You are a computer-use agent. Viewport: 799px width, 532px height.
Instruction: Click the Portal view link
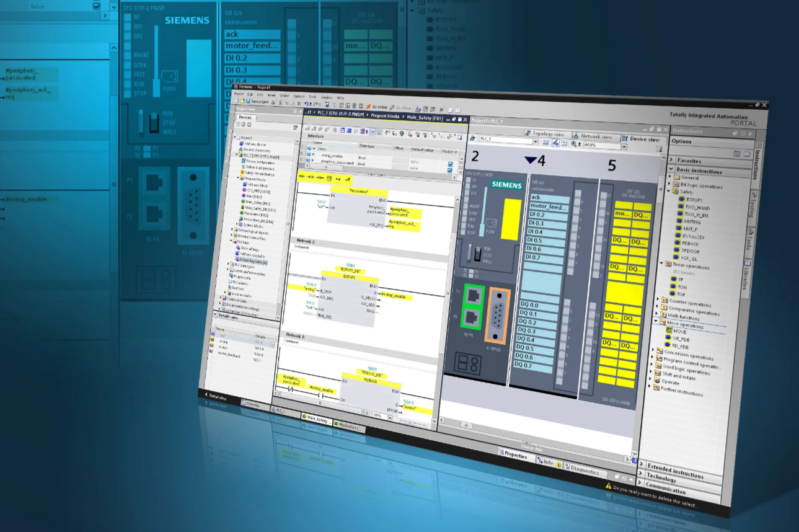[216, 396]
